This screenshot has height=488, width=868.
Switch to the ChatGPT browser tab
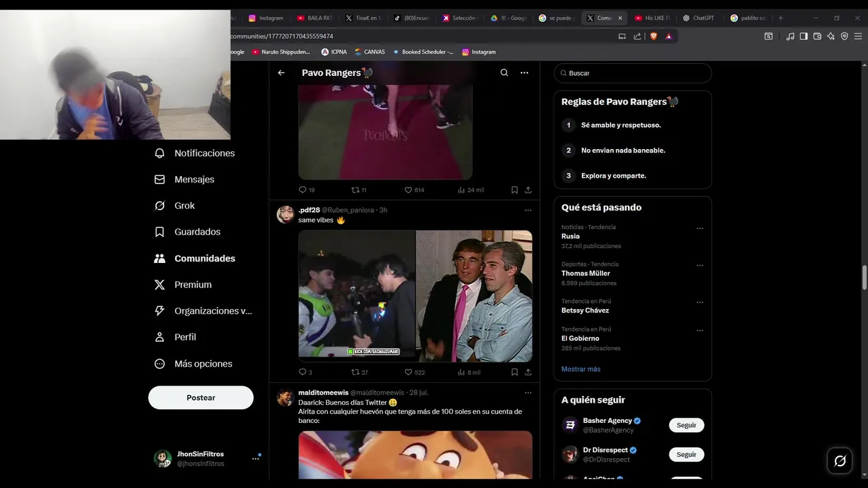click(x=698, y=18)
